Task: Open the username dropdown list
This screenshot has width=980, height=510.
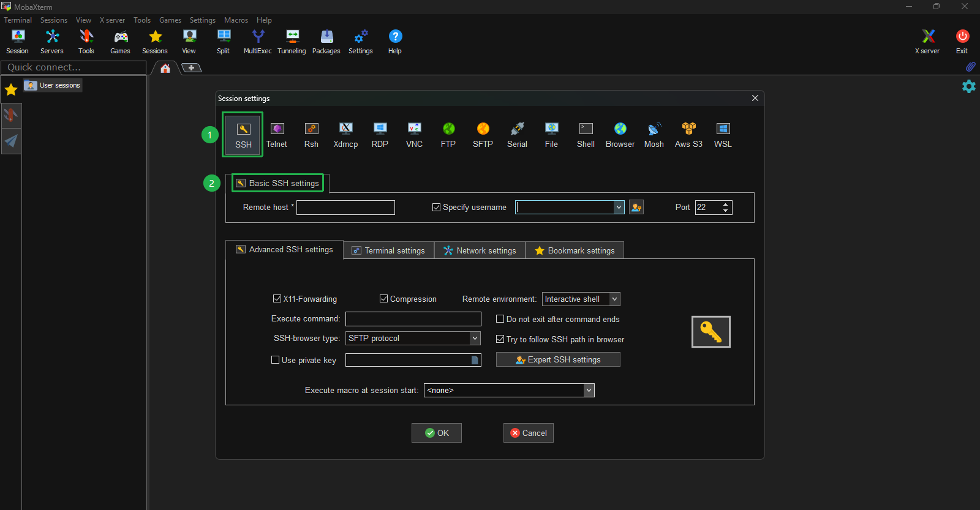Action: click(x=619, y=208)
